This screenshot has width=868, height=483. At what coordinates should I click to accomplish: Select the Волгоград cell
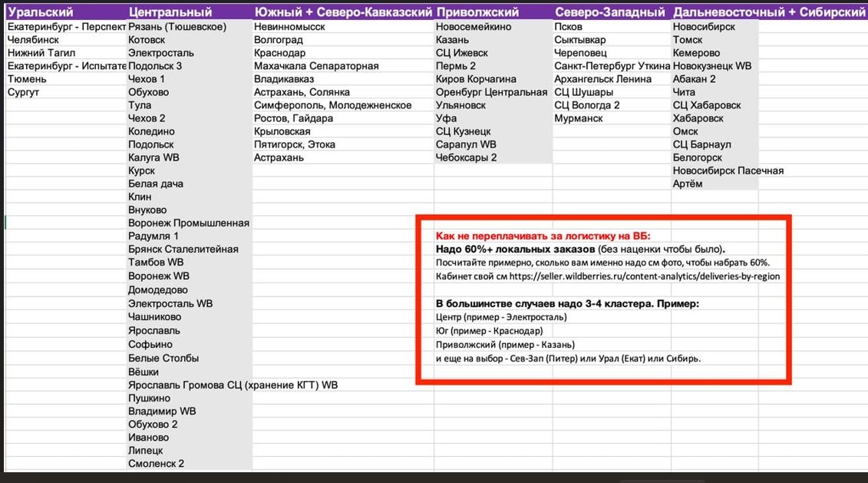pos(343,40)
